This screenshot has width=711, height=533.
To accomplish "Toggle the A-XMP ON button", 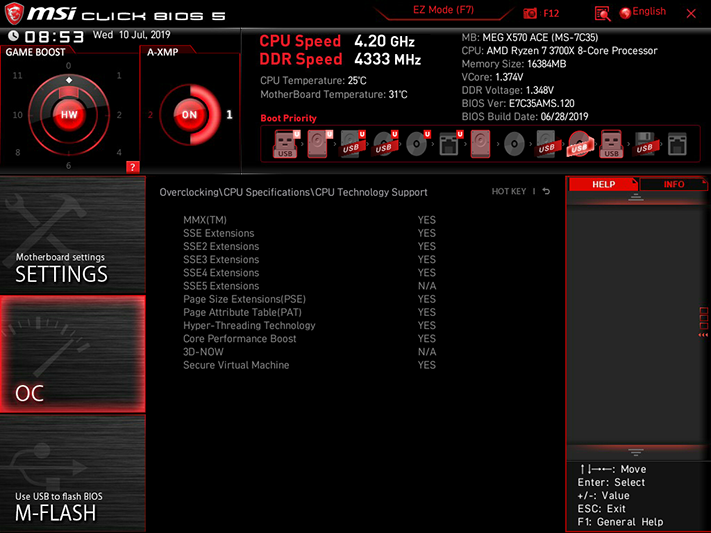I will click(x=189, y=115).
